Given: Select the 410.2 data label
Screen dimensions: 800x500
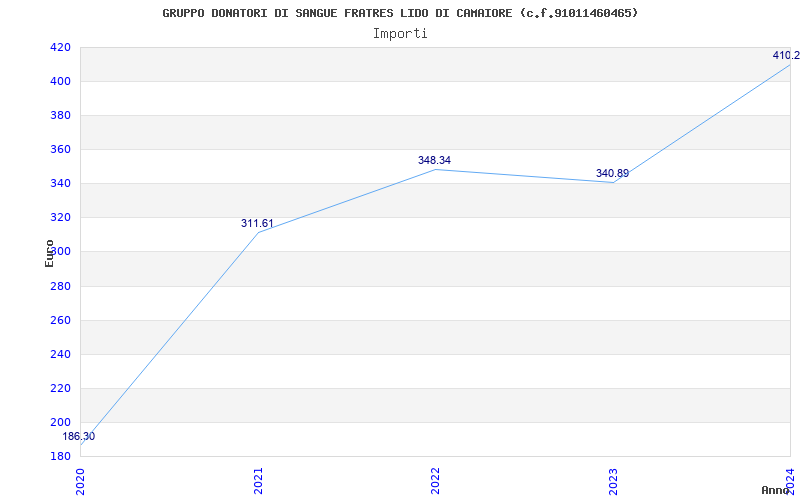Looking at the screenshot, I should click(786, 55).
